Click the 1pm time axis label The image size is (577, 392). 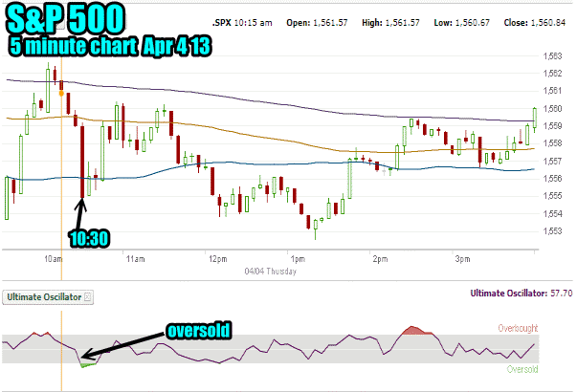[x=298, y=259]
